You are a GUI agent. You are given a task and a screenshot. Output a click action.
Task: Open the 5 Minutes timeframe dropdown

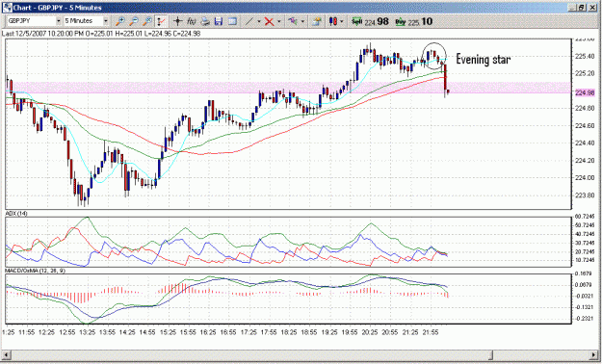pos(106,21)
